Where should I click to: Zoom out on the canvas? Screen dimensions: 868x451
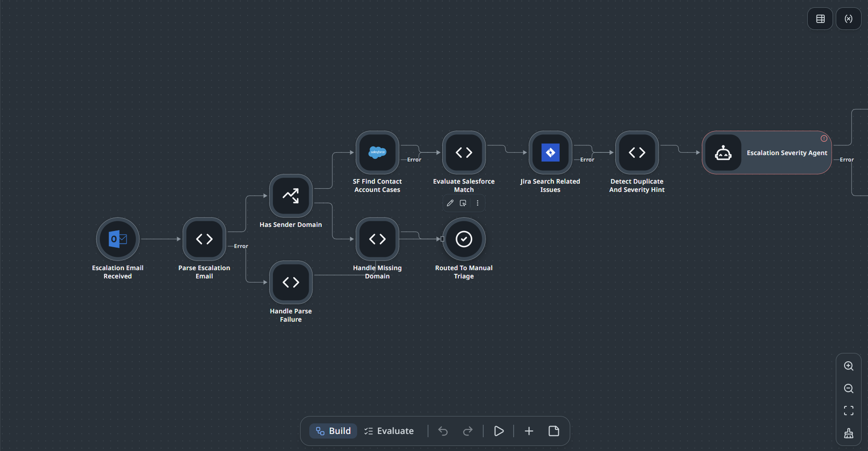(x=849, y=388)
